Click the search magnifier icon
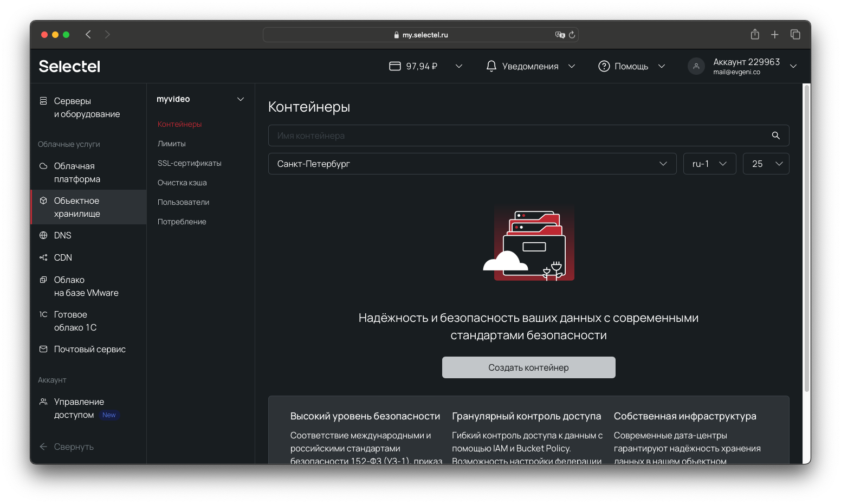The height and width of the screenshot is (504, 841). [x=776, y=135]
